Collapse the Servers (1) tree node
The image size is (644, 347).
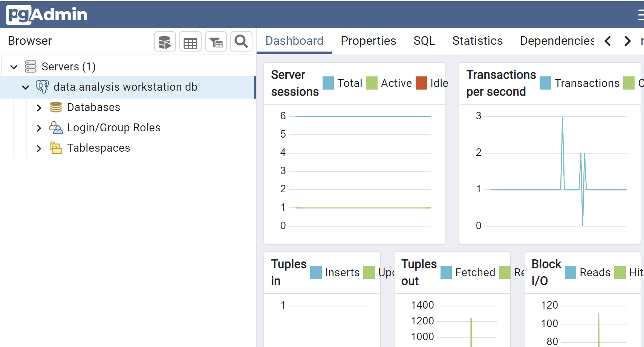14,67
